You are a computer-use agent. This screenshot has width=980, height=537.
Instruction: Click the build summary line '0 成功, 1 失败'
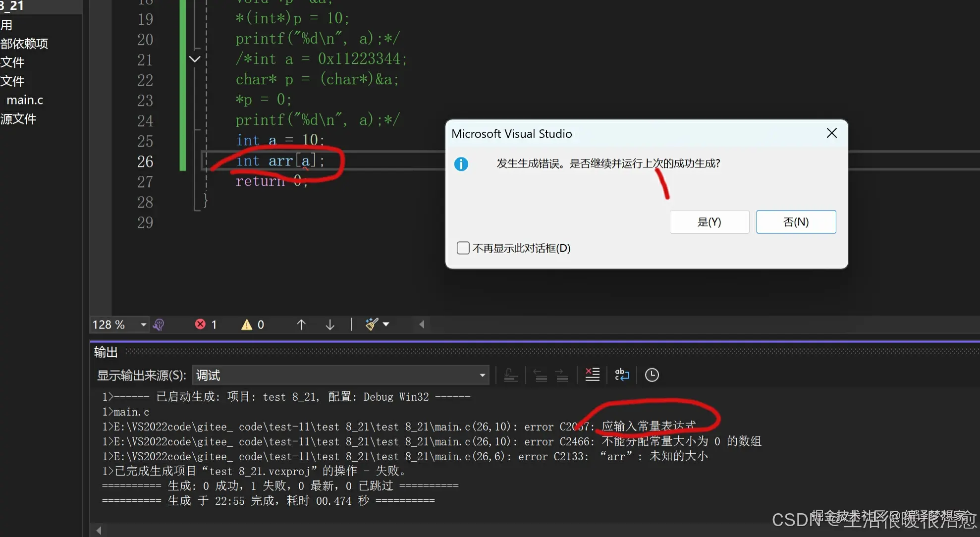coord(280,485)
